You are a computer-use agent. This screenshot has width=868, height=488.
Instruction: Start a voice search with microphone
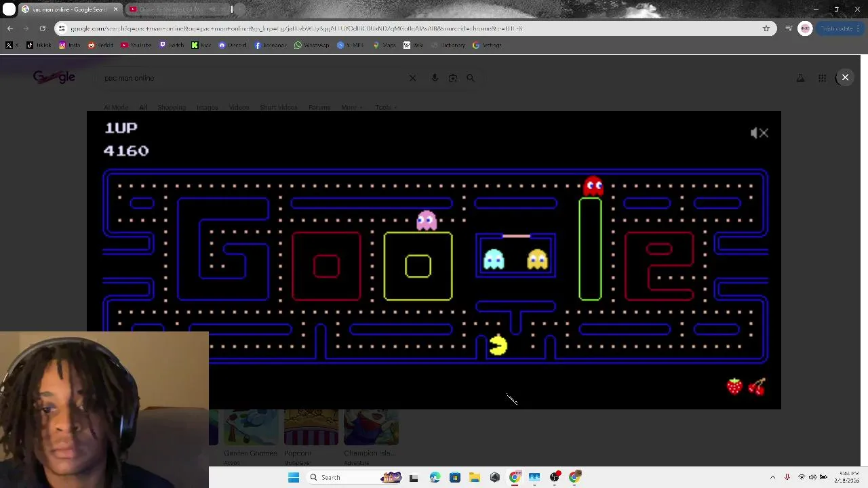(435, 78)
